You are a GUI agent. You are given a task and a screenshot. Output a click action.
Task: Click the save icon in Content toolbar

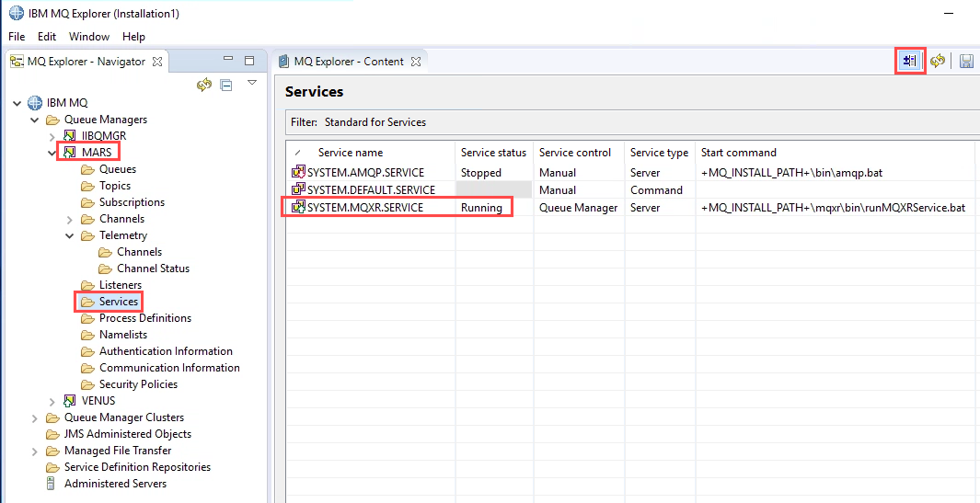[966, 62]
